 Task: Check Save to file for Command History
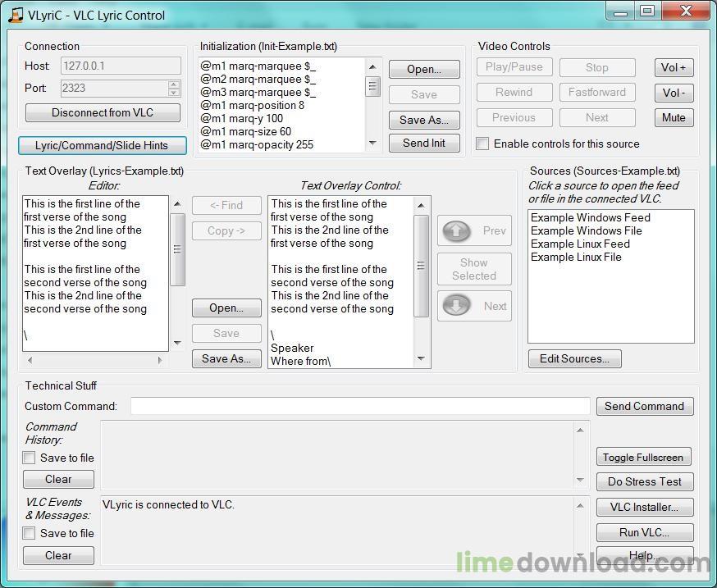pyautogui.click(x=30, y=458)
